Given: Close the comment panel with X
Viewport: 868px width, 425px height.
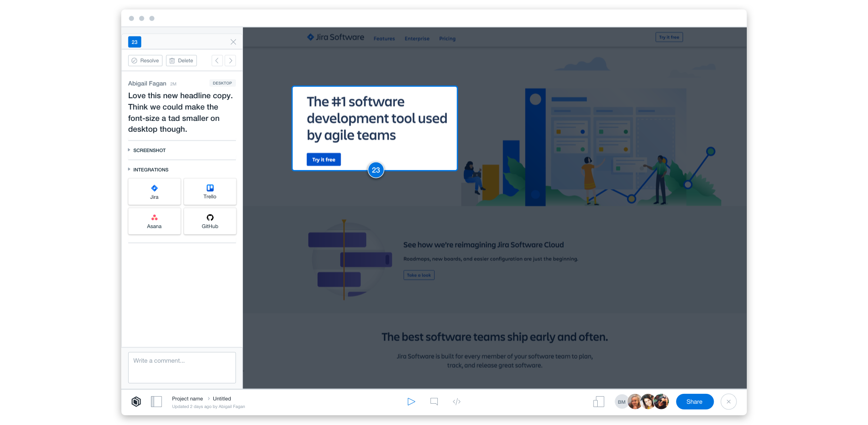Looking at the screenshot, I should [233, 42].
